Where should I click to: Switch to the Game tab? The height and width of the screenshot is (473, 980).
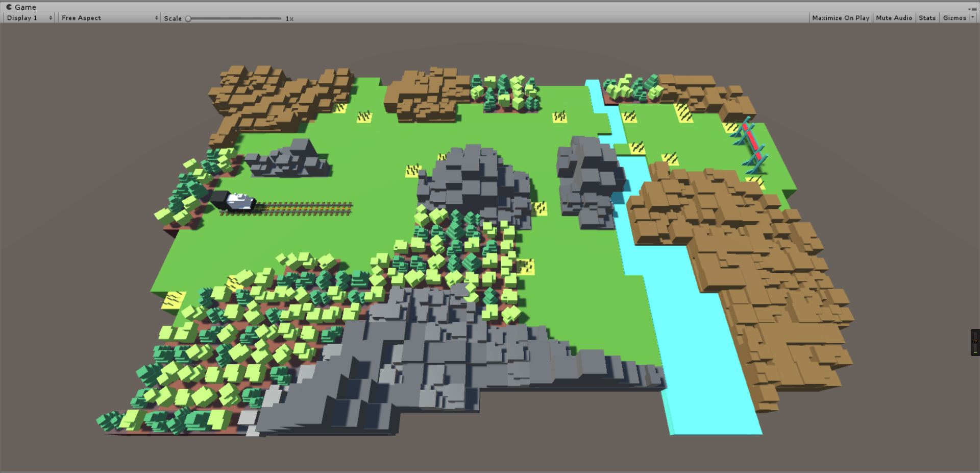point(21,7)
